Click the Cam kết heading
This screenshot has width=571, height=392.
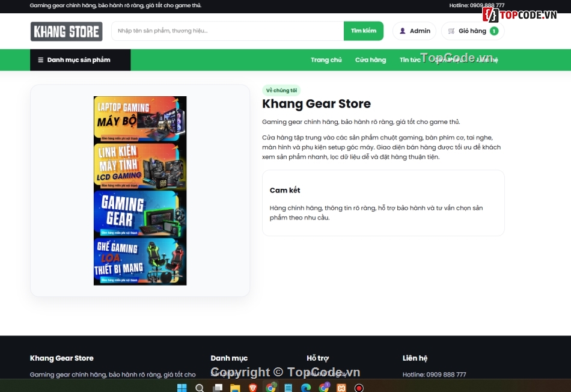coord(285,190)
